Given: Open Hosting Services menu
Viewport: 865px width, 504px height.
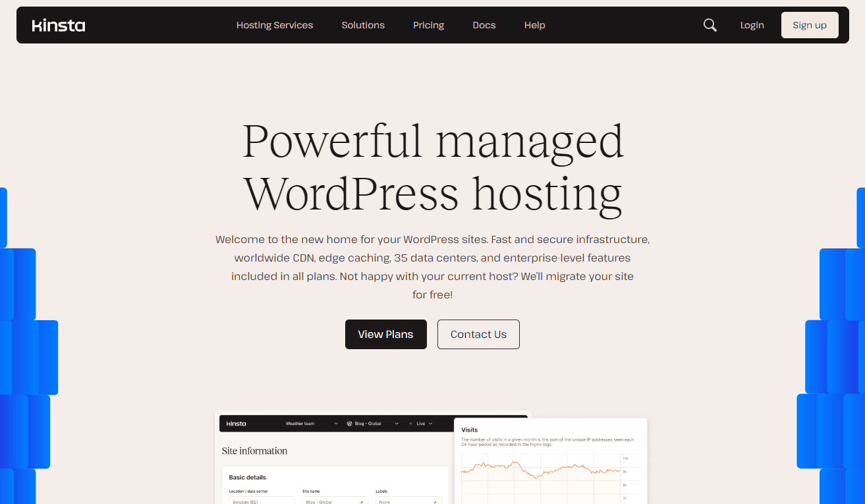Looking at the screenshot, I should 275,25.
